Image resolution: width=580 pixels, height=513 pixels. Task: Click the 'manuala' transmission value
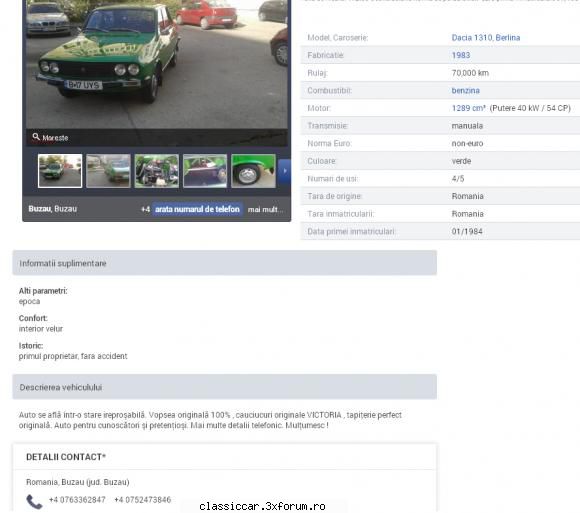pyautogui.click(x=467, y=126)
